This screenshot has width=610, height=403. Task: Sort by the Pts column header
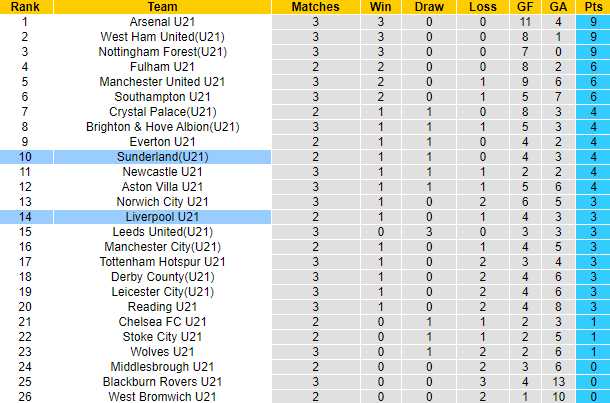pos(593,6)
